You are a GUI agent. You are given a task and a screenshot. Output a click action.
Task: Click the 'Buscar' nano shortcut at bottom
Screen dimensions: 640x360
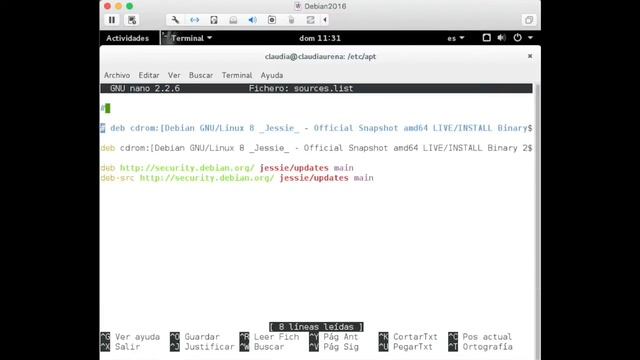(262, 347)
